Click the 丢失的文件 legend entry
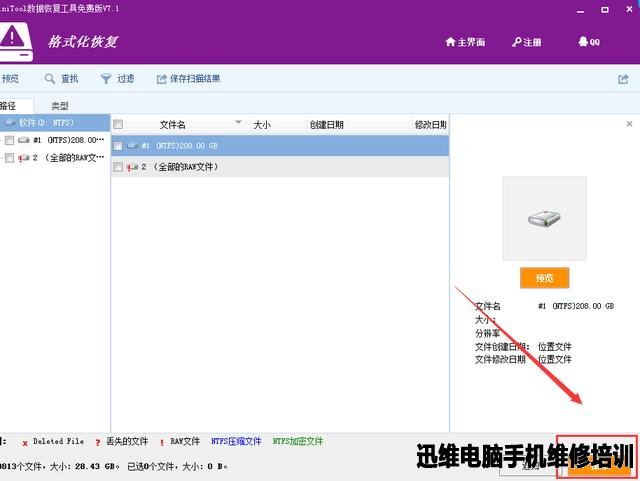The height and width of the screenshot is (481, 640). click(122, 441)
